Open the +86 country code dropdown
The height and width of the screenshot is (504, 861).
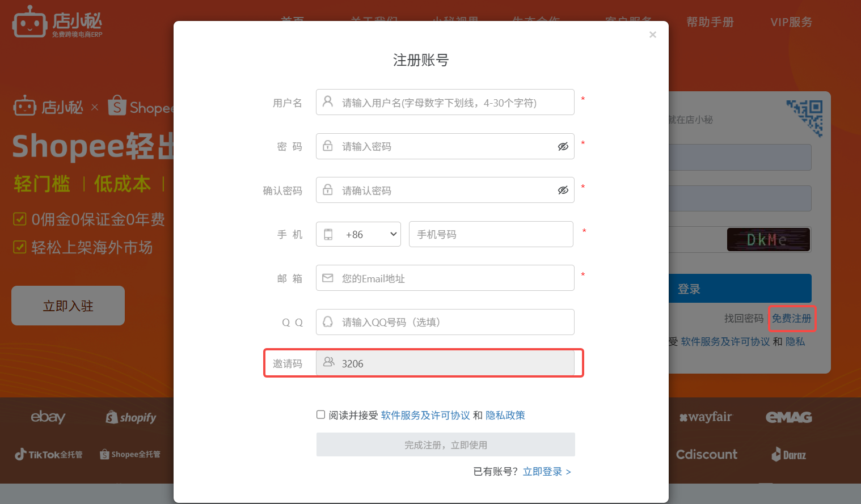coord(358,234)
